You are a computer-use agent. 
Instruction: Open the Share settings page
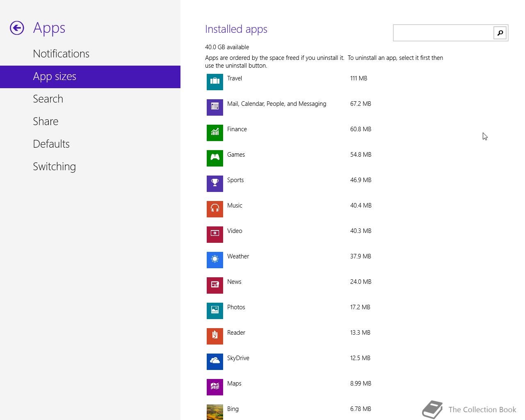[90, 121]
